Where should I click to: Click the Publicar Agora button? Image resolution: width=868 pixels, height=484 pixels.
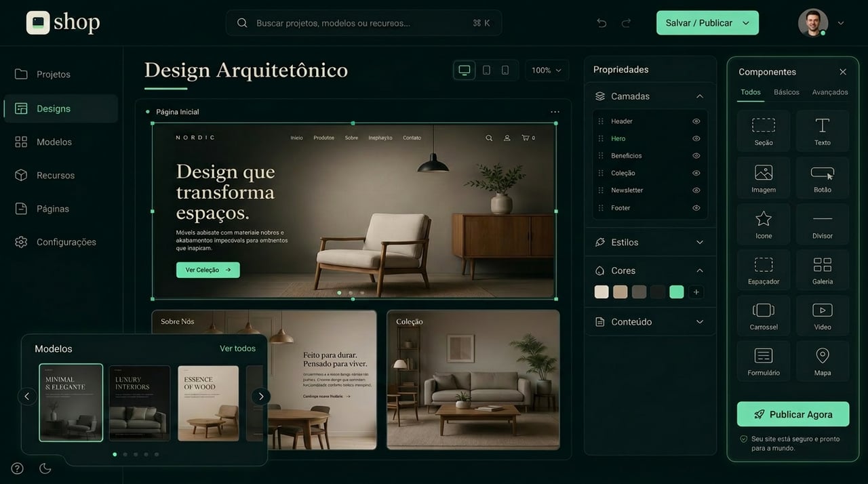[x=793, y=414]
